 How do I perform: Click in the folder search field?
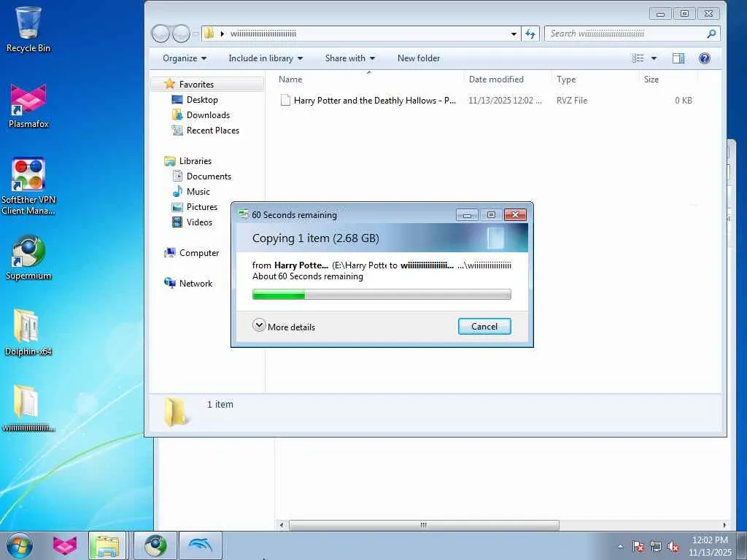pyautogui.click(x=626, y=34)
